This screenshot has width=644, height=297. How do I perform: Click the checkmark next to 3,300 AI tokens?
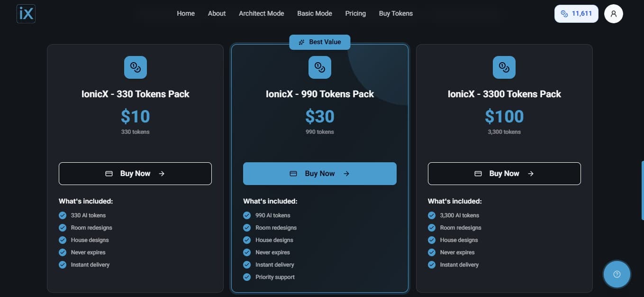pyautogui.click(x=431, y=215)
